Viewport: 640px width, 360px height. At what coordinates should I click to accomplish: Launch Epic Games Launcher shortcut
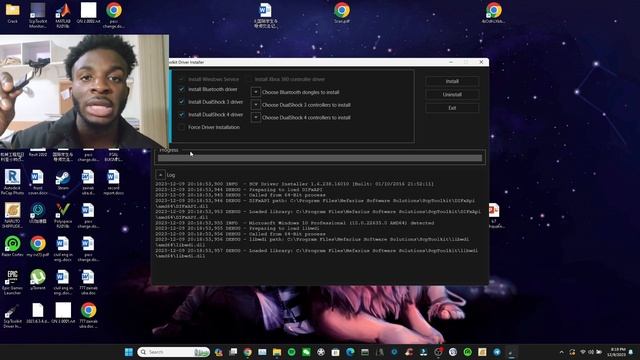12,282
